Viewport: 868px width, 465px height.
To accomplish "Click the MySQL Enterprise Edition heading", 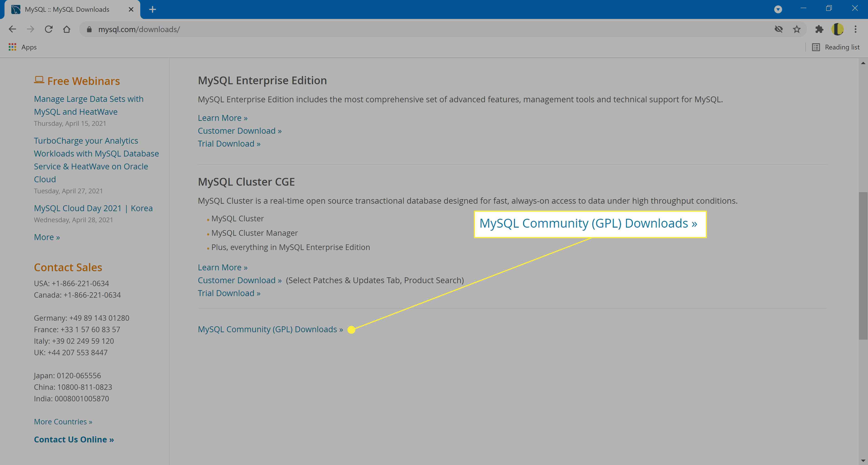I will coord(262,80).
